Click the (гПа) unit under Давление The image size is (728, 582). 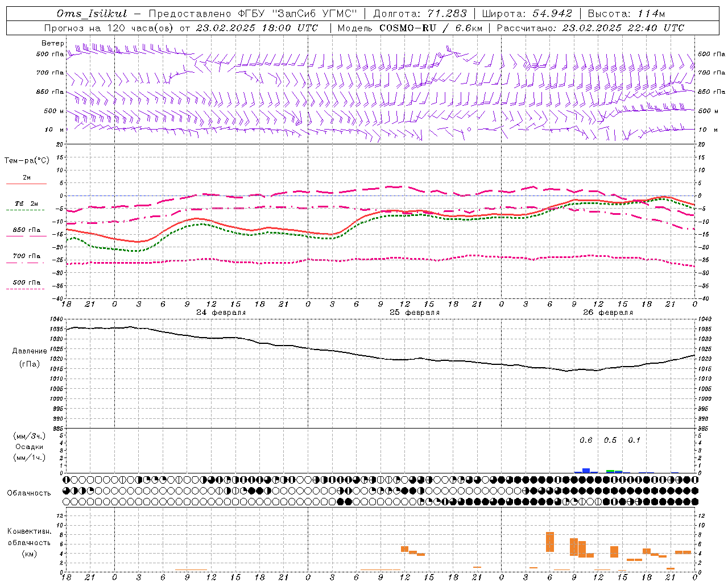click(30, 364)
